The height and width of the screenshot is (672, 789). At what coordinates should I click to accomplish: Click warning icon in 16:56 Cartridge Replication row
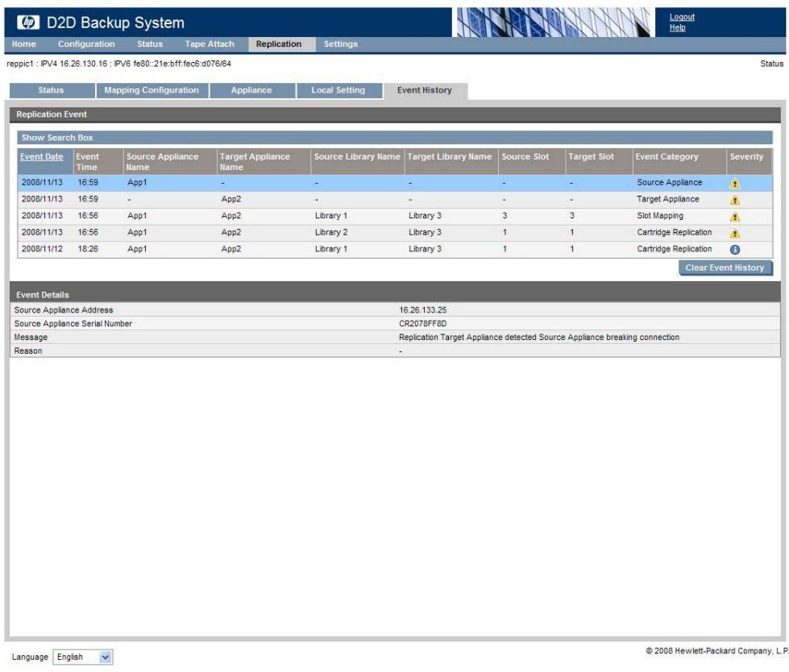[x=735, y=234]
